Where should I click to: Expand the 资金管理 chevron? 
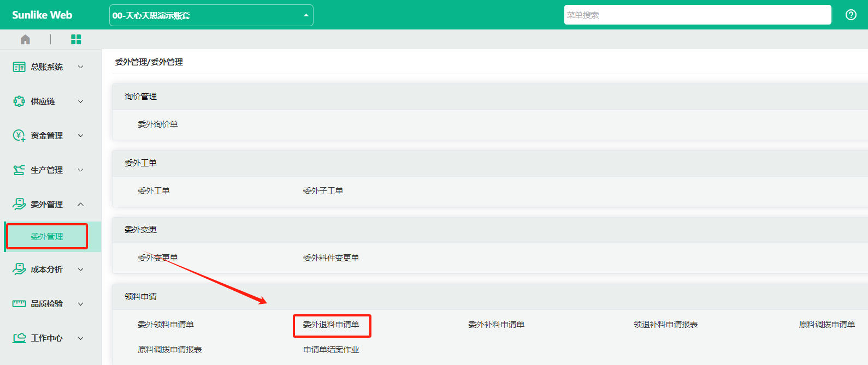tap(81, 136)
